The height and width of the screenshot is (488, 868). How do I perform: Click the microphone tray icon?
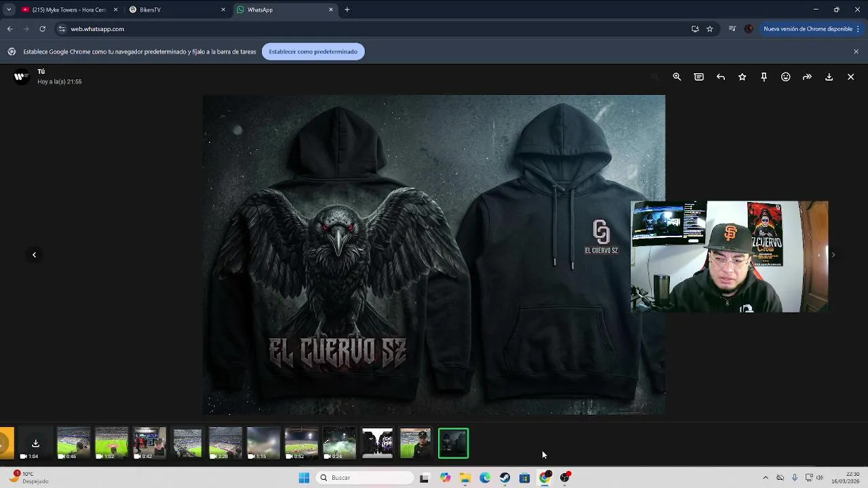tap(794, 478)
